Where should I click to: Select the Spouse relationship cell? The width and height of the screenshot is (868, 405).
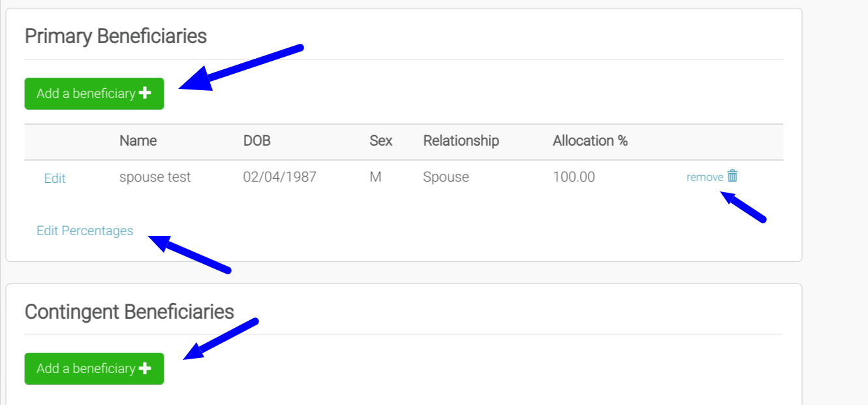tap(446, 177)
